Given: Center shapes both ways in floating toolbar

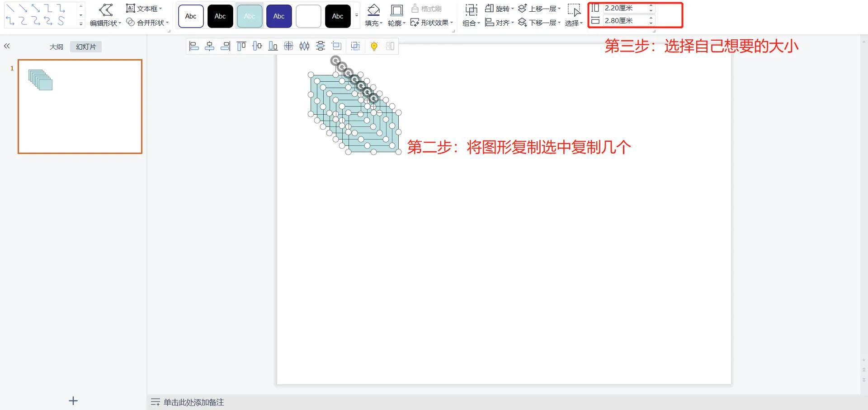Looking at the screenshot, I should click(288, 46).
